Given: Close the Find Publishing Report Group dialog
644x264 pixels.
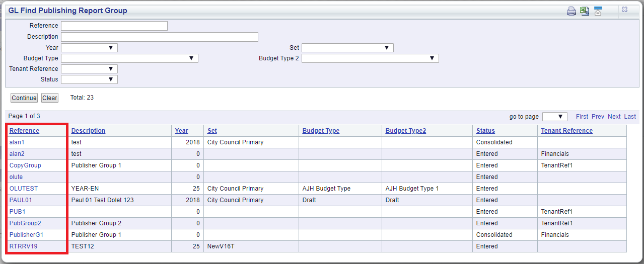Looking at the screenshot, I should click(x=624, y=10).
